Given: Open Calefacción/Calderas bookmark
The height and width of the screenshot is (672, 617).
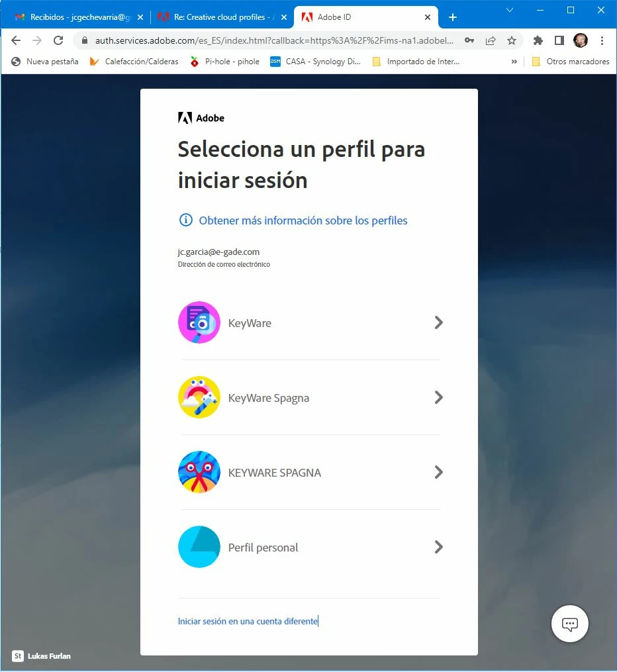Looking at the screenshot, I should click(x=134, y=62).
